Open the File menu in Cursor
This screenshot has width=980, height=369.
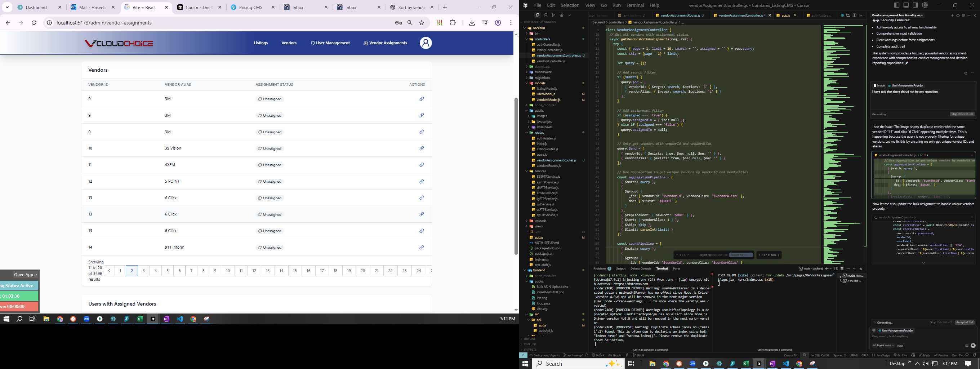coord(538,5)
